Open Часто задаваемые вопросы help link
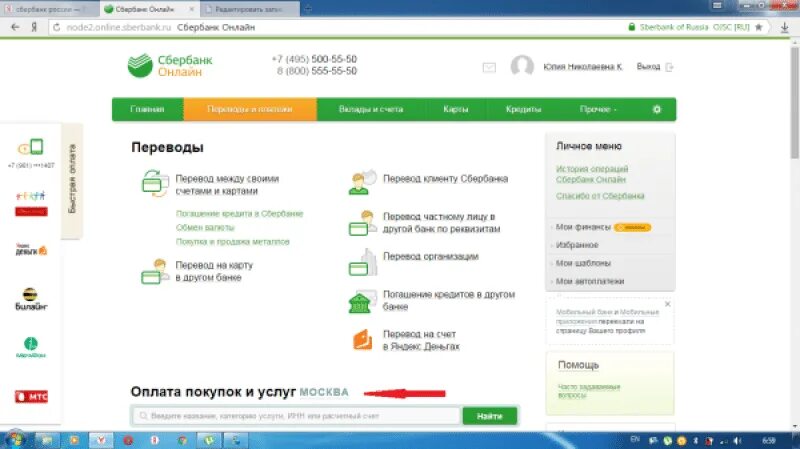800x449 pixels. tap(589, 391)
